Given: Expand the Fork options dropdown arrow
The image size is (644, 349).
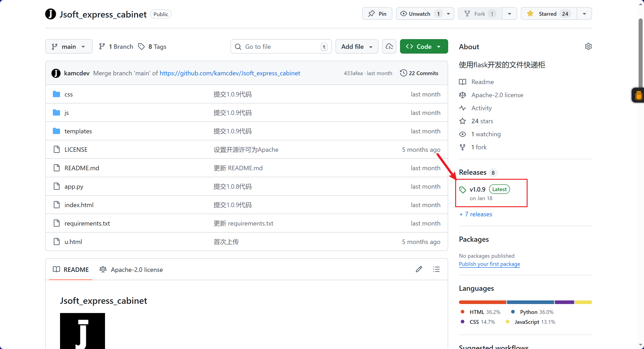Looking at the screenshot, I should 510,14.
